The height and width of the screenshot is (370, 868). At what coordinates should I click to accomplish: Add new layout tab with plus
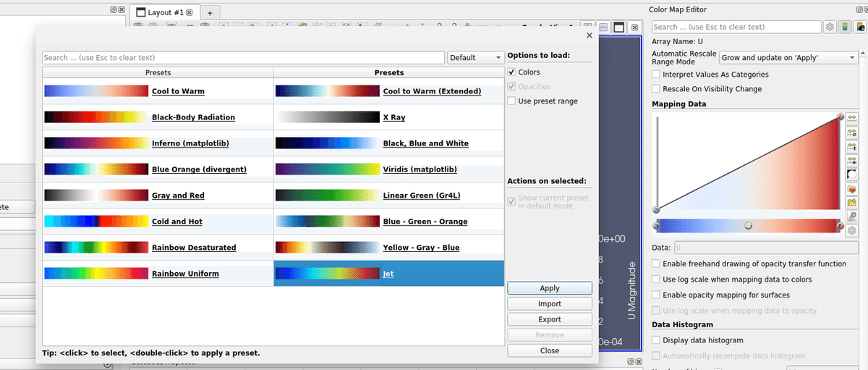coord(210,12)
